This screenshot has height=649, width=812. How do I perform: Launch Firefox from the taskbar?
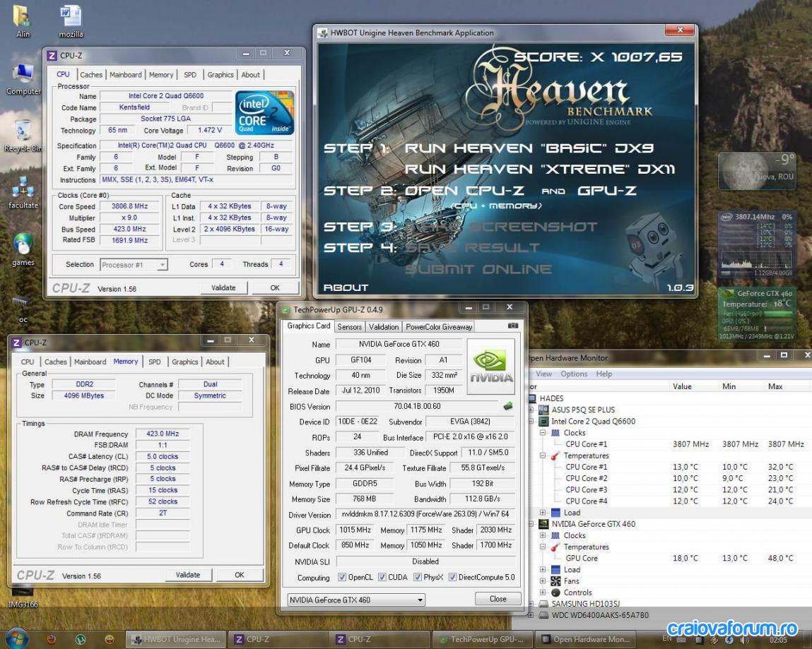(51, 639)
